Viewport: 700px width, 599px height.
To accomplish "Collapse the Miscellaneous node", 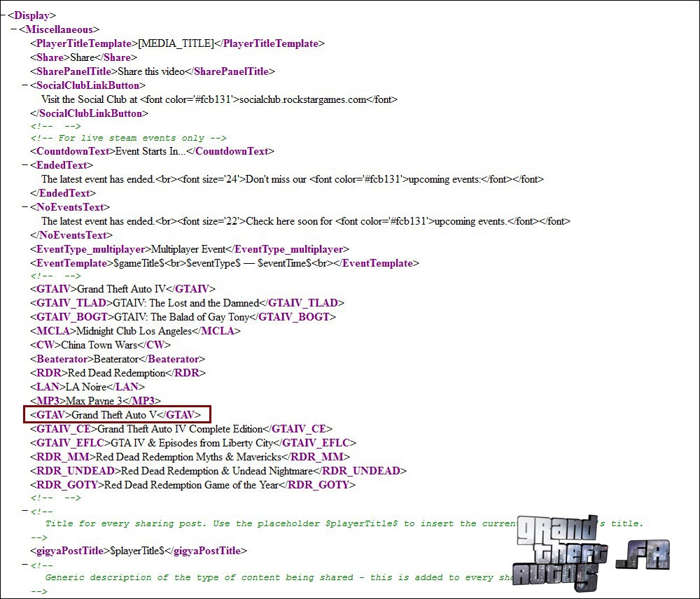I will pos(14,29).
